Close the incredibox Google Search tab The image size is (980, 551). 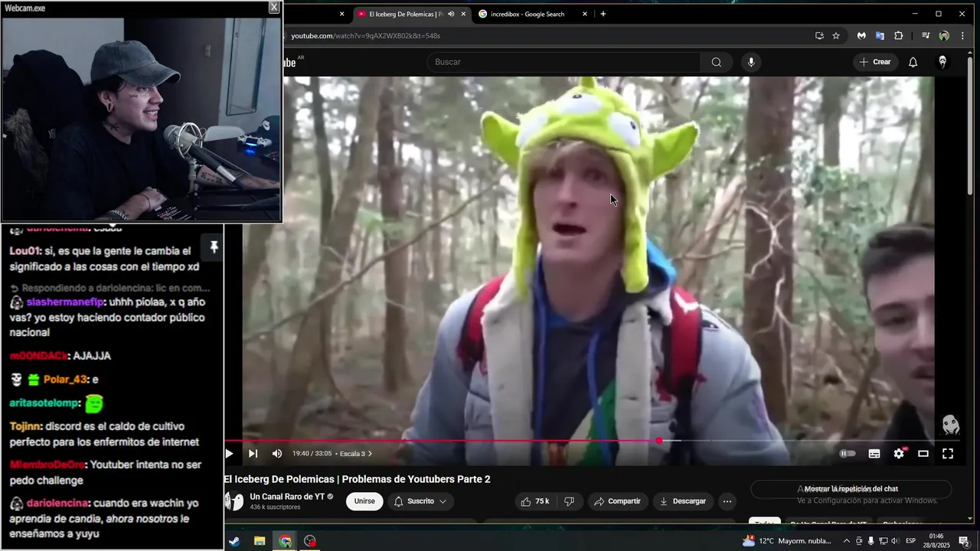pos(585,14)
